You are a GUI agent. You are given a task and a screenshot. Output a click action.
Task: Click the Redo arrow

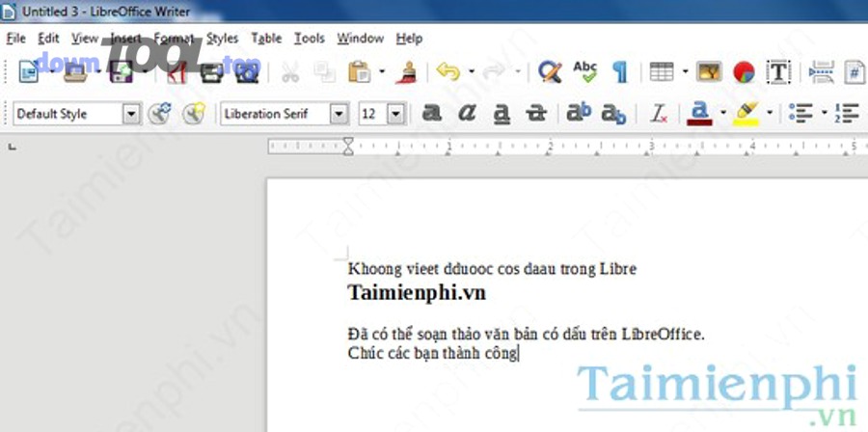coord(494,71)
